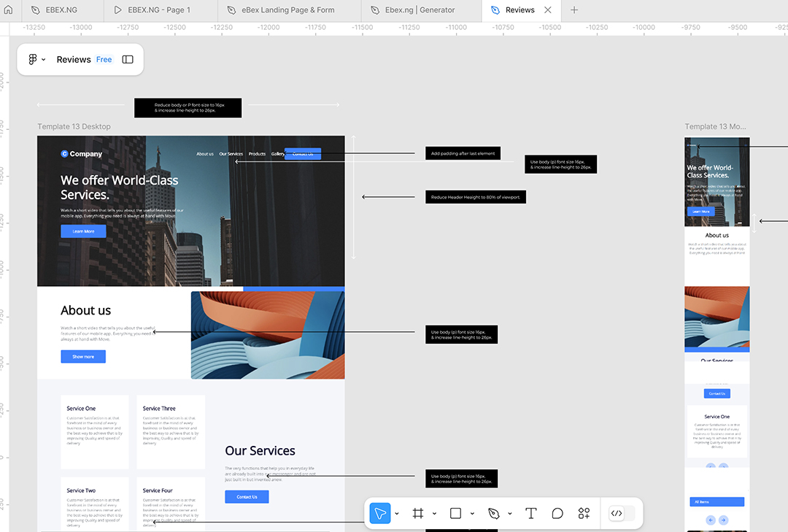The height and width of the screenshot is (532, 788).
Task: Select the Service Four card title
Action: click(x=158, y=490)
